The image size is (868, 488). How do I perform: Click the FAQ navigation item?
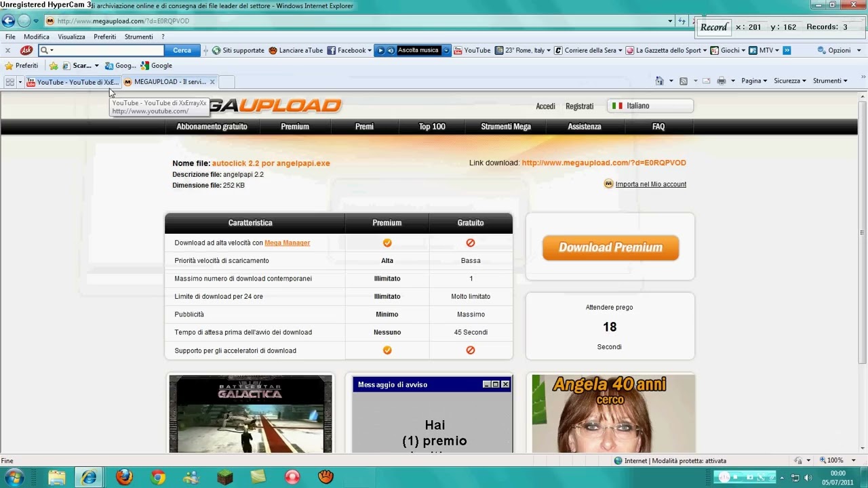(658, 127)
